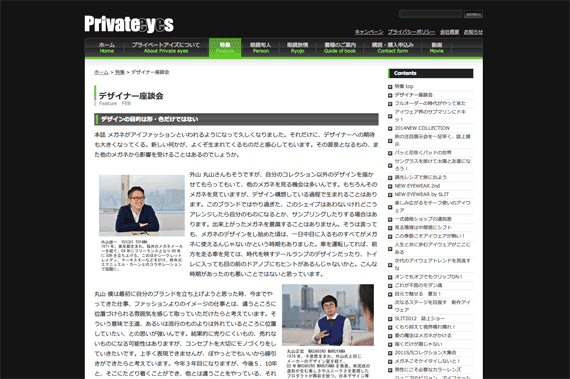Click the arrow icon beside 特集 top
The height and width of the screenshot is (379, 570).
click(390, 87)
